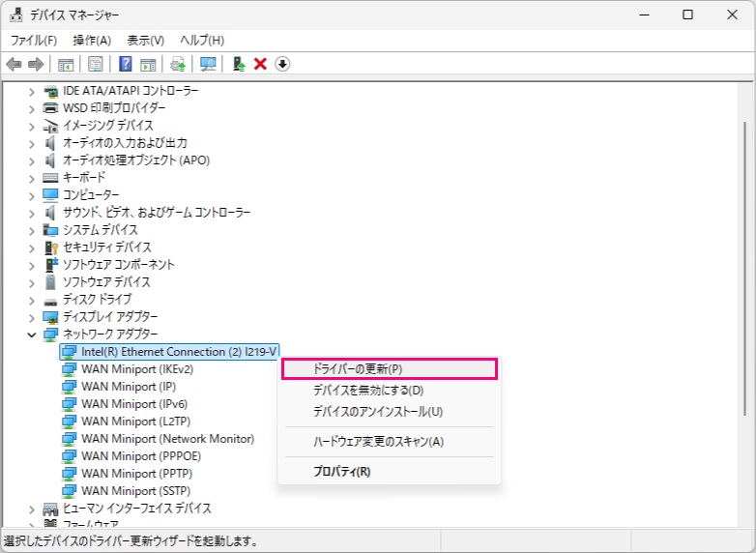Click the red X uninstall device toolbar icon
The height and width of the screenshot is (553, 756).
tap(260, 64)
